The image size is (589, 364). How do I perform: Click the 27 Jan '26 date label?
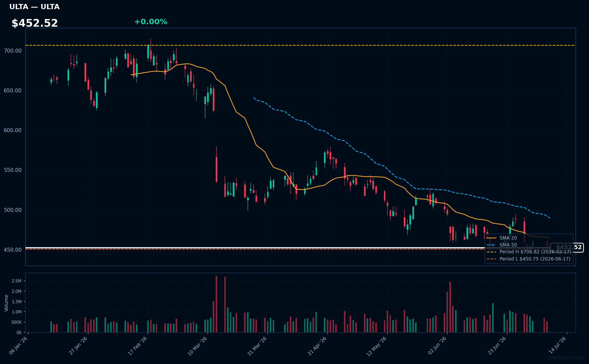[x=78, y=346]
